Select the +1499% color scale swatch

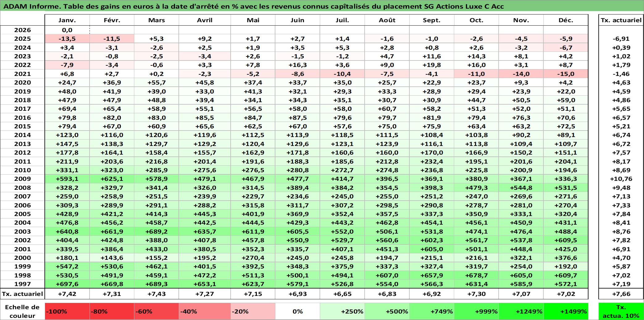tap(566, 311)
